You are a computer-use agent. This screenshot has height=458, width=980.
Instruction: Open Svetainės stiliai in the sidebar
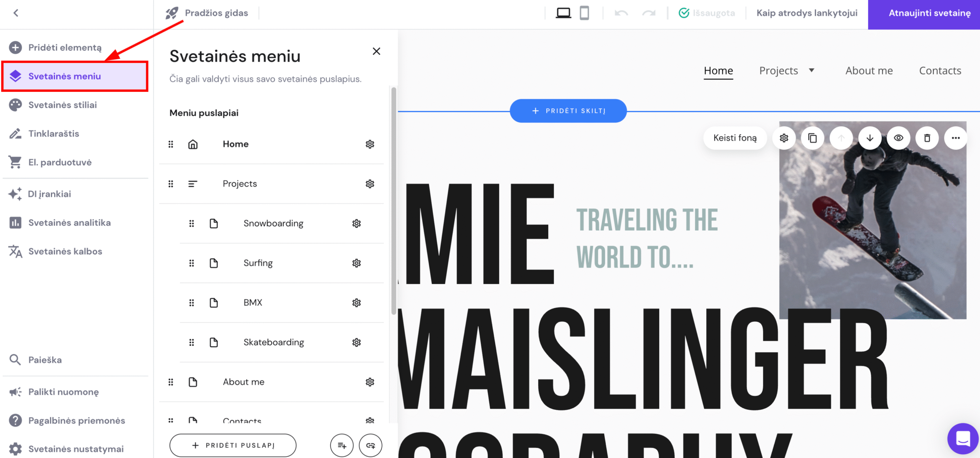(x=62, y=105)
